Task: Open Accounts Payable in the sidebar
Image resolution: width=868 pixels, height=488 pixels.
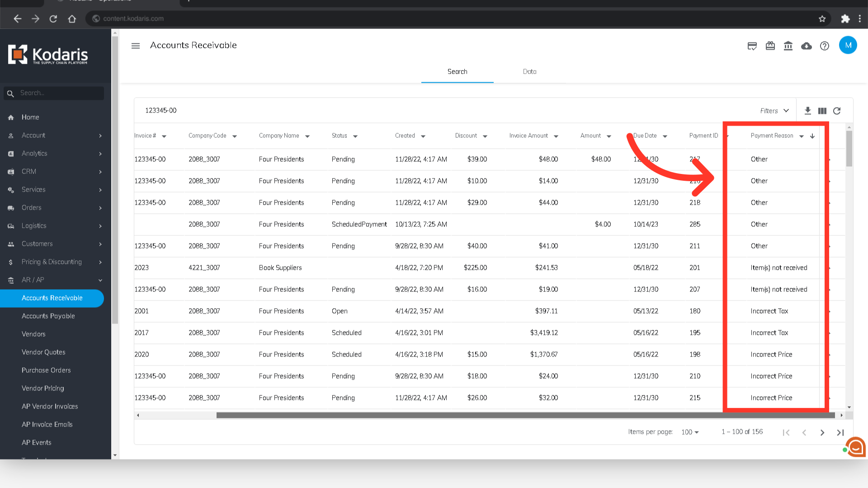Action: (x=48, y=316)
